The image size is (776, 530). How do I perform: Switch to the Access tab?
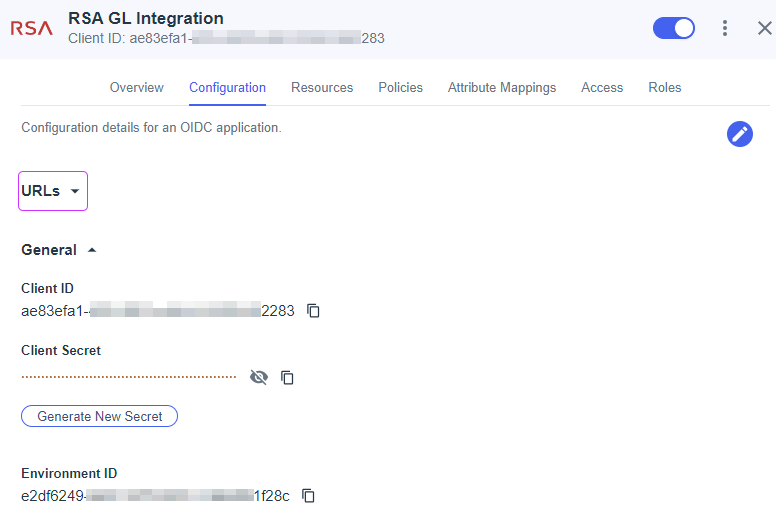tap(602, 88)
